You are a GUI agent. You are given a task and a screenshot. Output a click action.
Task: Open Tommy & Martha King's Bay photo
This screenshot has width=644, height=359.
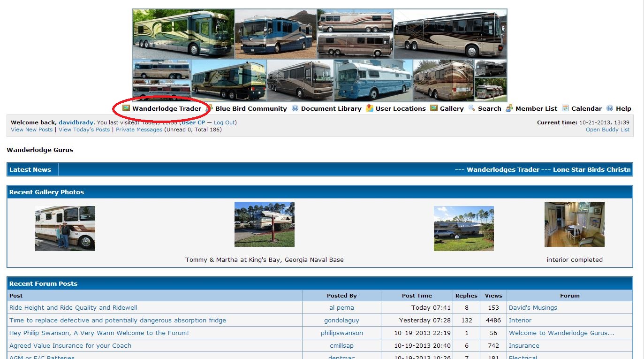[264, 224]
